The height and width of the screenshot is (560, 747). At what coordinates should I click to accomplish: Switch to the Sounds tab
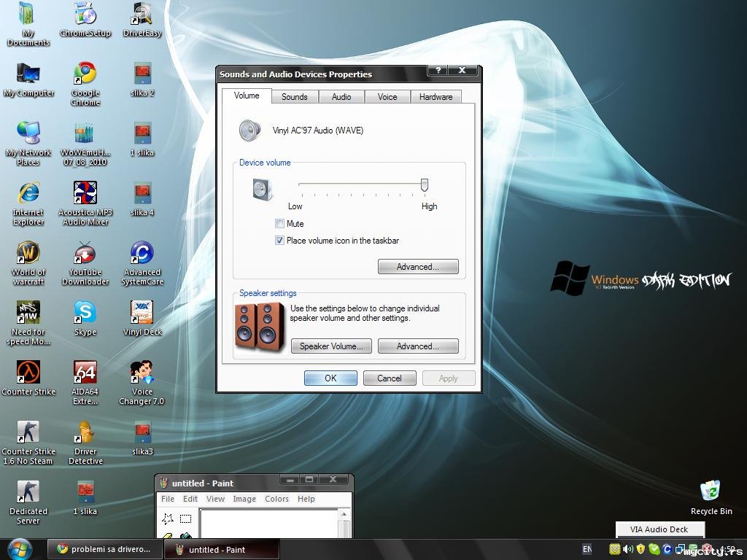(295, 97)
